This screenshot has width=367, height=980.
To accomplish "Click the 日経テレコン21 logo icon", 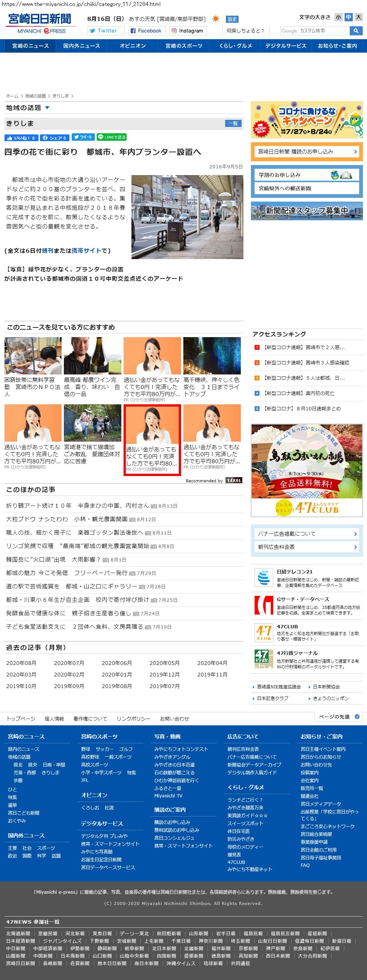I will (264, 578).
